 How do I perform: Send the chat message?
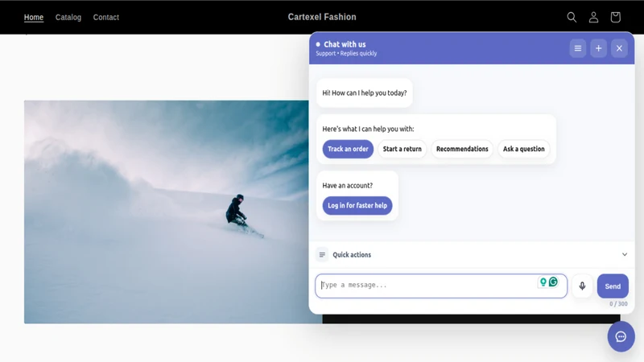pos(613,286)
